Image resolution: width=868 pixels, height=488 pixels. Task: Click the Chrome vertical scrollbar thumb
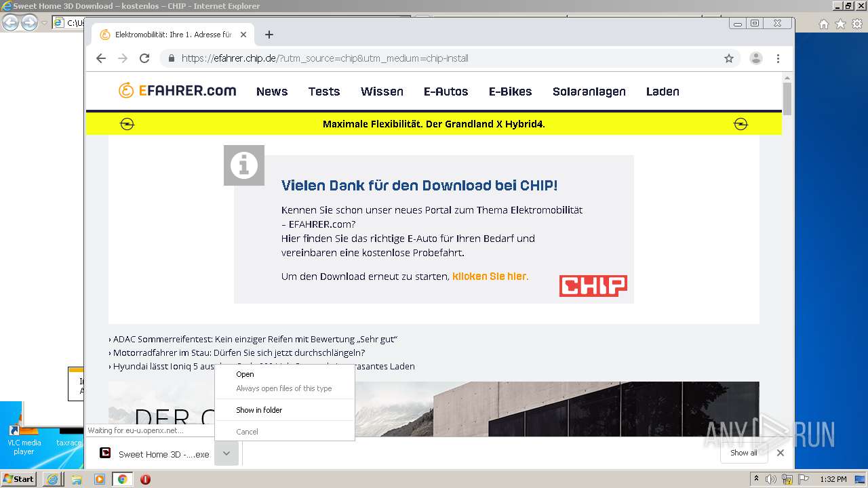(787, 99)
